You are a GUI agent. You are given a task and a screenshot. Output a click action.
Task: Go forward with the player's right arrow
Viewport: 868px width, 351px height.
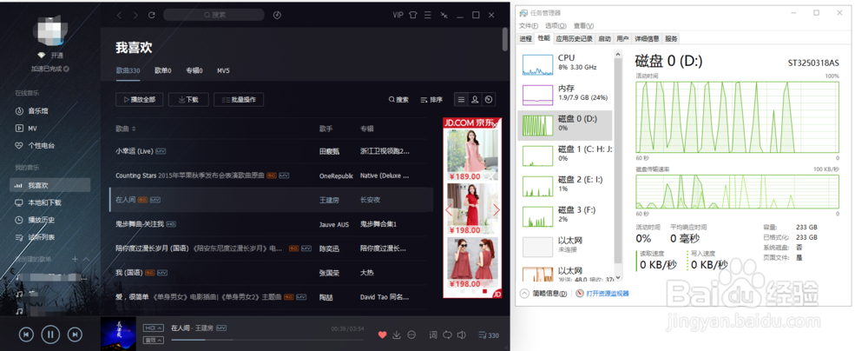(135, 15)
